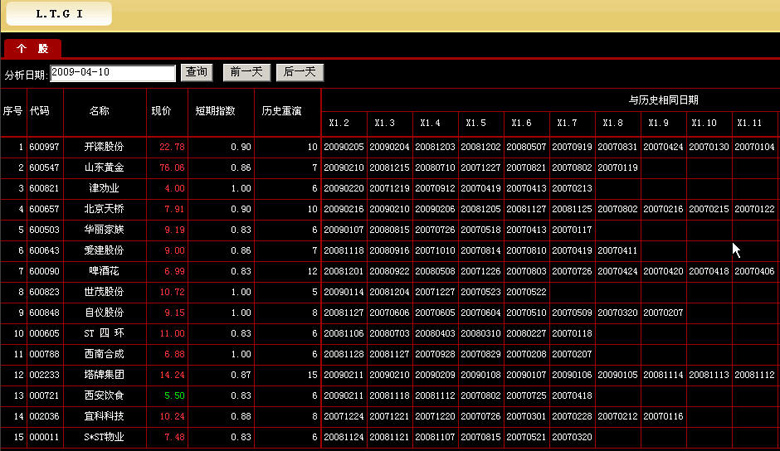
Task: Select 北京天桥 stock name
Action: (105, 209)
